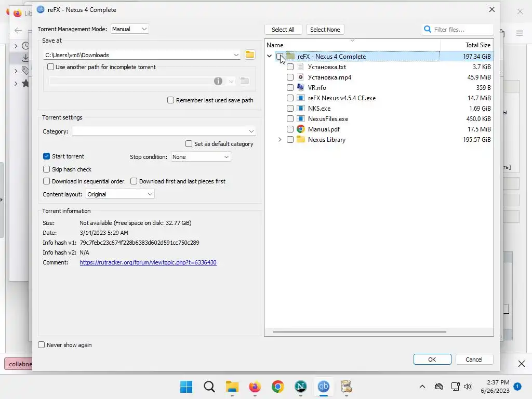
Task: Open Stop condition dropdown
Action: pyautogui.click(x=201, y=157)
